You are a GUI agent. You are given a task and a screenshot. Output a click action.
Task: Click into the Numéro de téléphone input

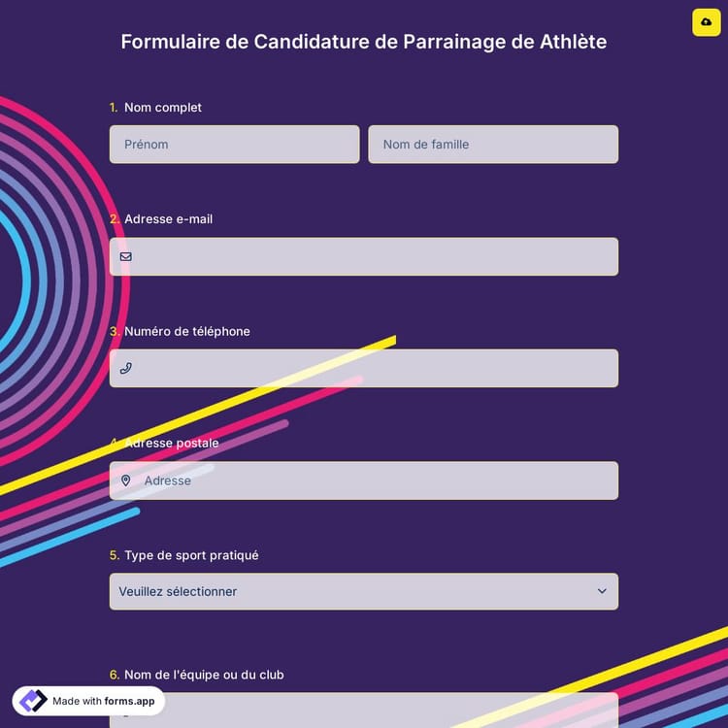coord(374,369)
